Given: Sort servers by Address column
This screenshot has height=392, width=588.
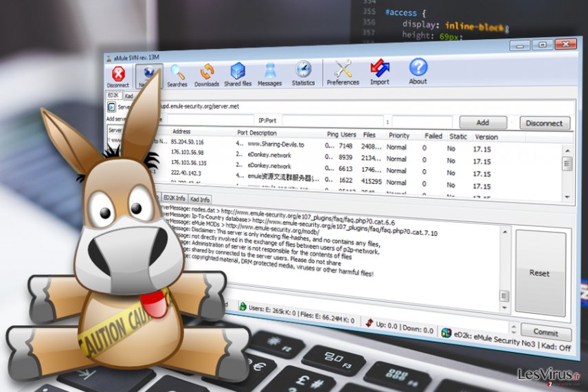Looking at the screenshot, I should 181,131.
